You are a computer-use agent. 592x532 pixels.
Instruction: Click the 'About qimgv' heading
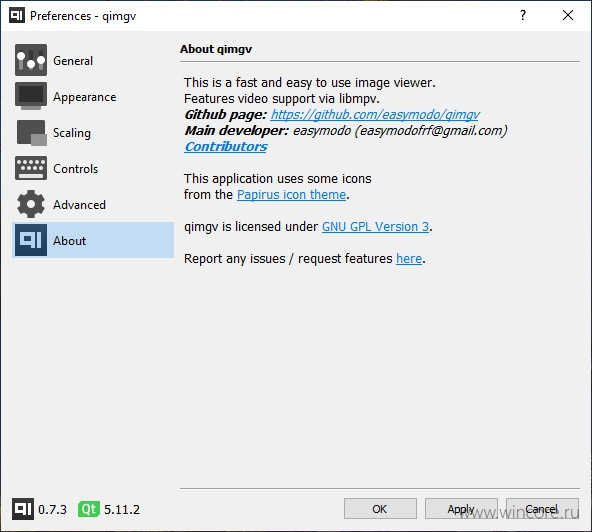point(216,49)
